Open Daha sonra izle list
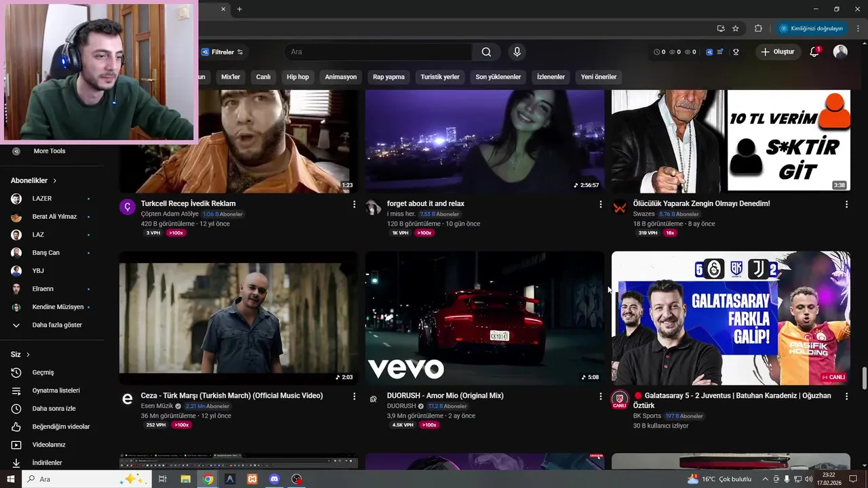The height and width of the screenshot is (488, 868). pos(52,409)
